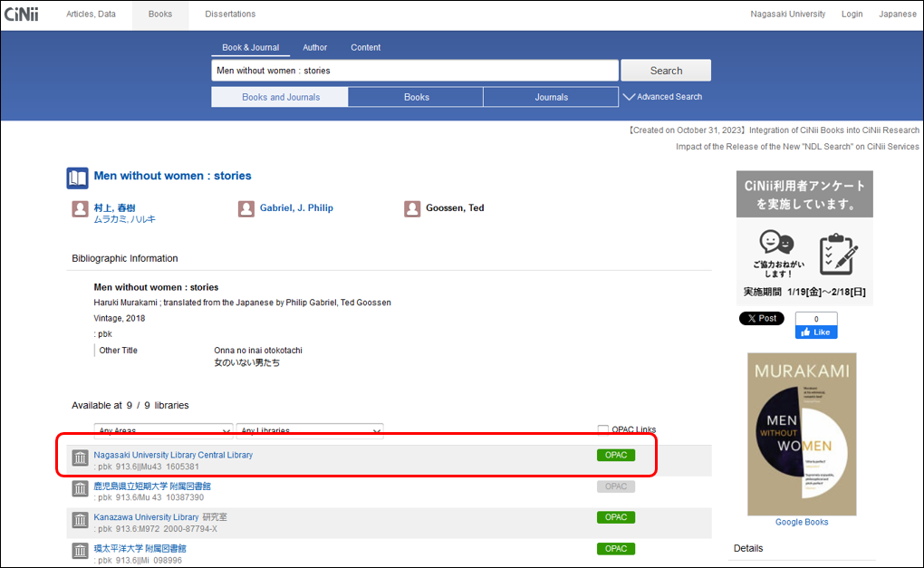Screen dimensions: 924x568
Task: Select the top Books navigation tab
Action: [160, 14]
